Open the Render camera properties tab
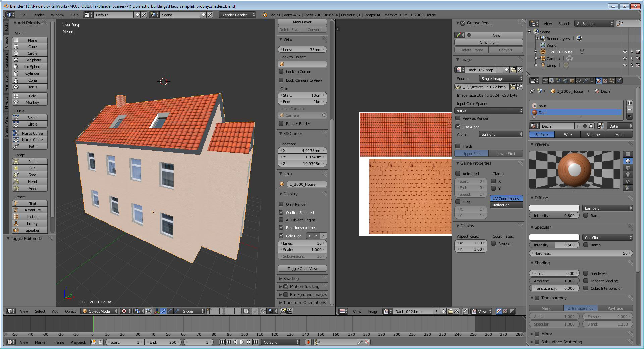The width and height of the screenshot is (644, 349). 545,81
